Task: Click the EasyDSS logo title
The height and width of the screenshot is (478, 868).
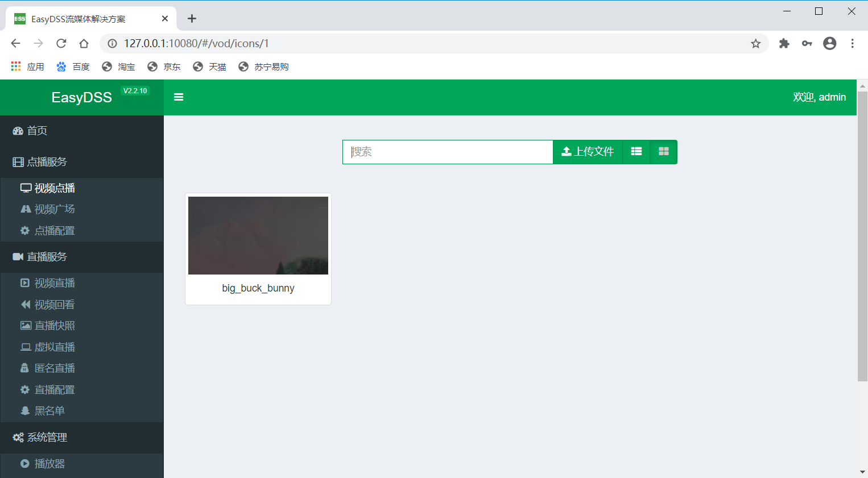Action: click(82, 98)
